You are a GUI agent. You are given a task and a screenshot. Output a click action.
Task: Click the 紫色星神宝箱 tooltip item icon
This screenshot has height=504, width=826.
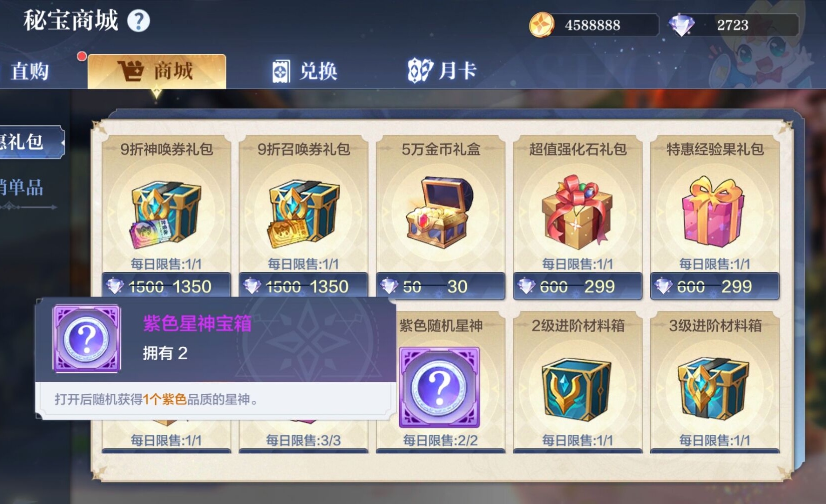coord(87,339)
